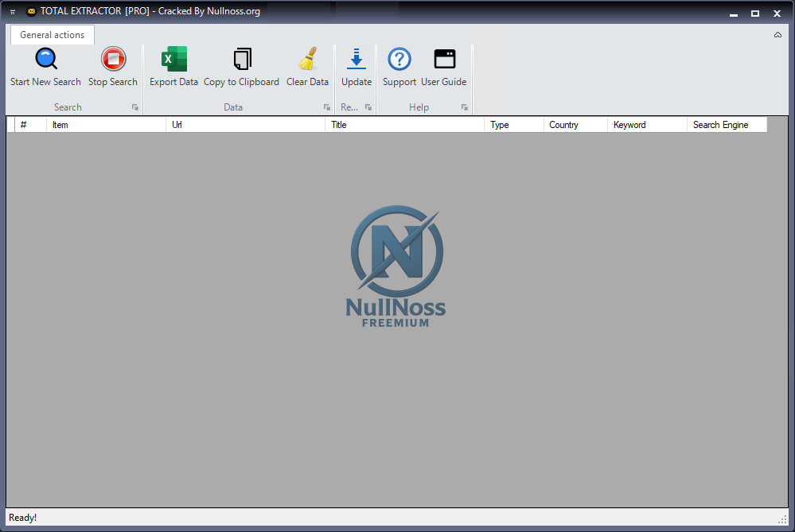Expand the truncated Re... group launcher

click(x=368, y=107)
